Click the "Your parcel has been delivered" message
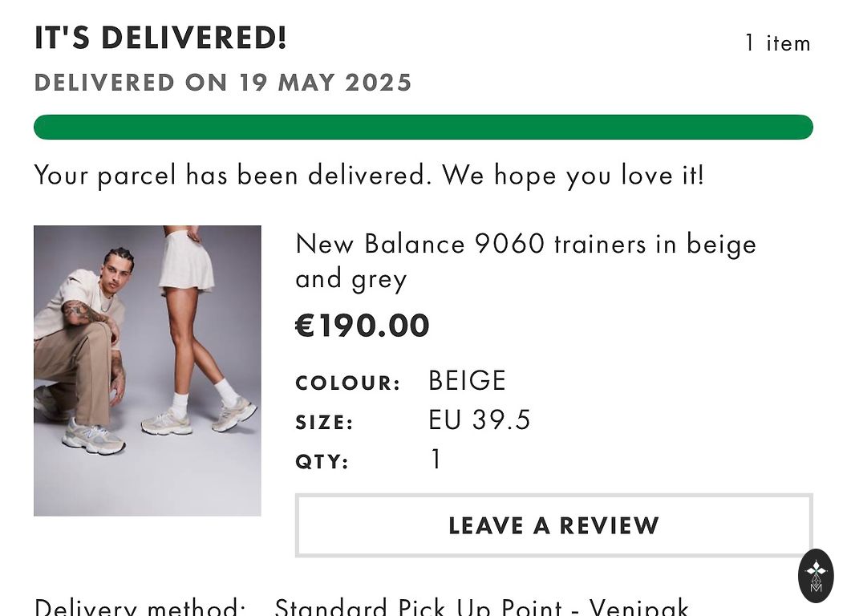The height and width of the screenshot is (616, 847). (x=369, y=174)
